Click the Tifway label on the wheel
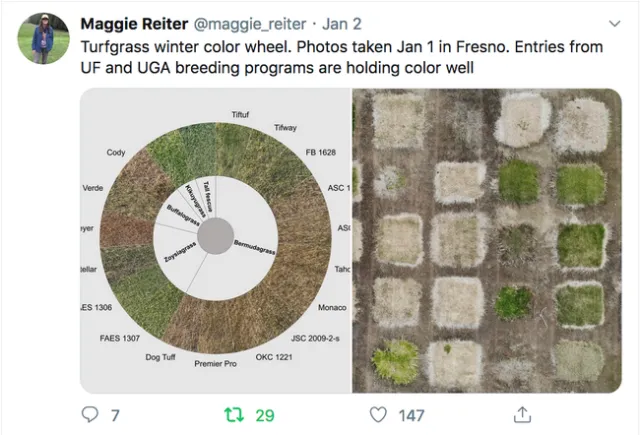Viewport: 640px width, 435px height. [x=285, y=128]
